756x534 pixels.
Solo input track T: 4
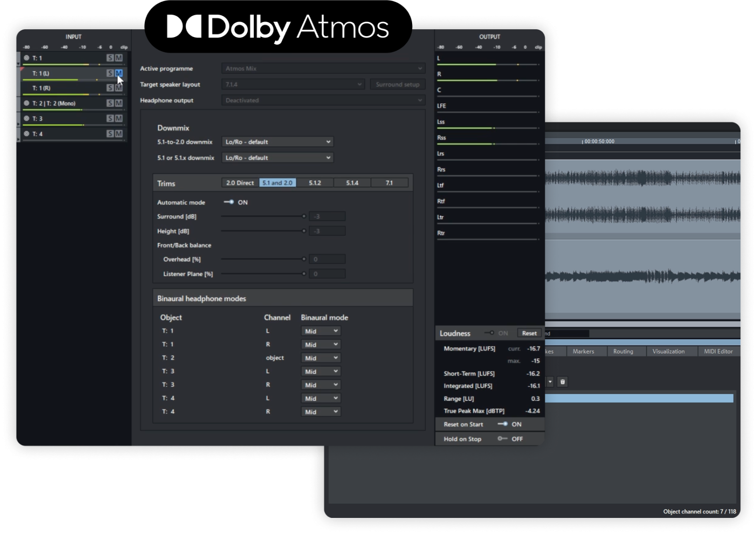(x=110, y=133)
